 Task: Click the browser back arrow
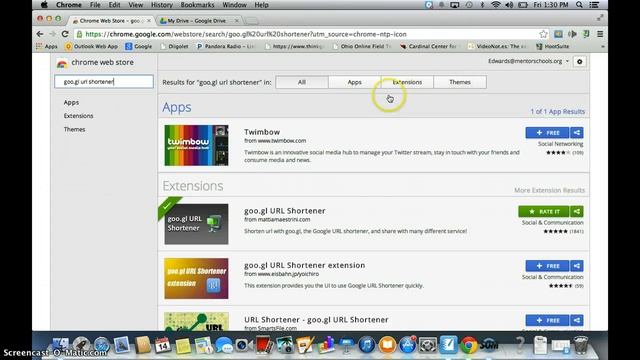coord(40,34)
